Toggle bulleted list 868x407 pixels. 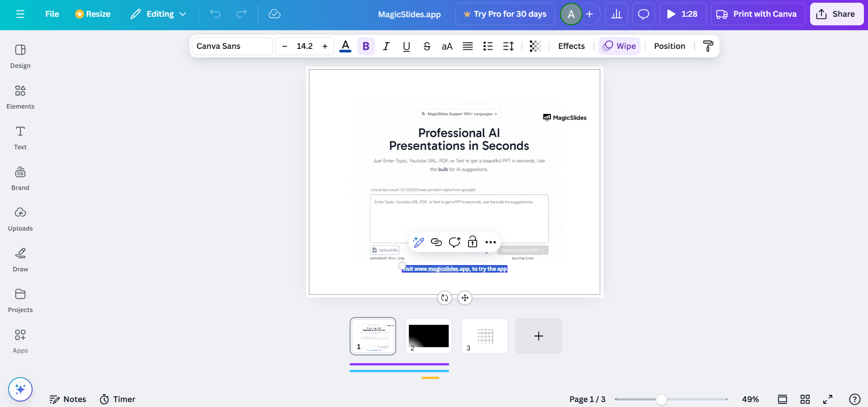pos(488,46)
